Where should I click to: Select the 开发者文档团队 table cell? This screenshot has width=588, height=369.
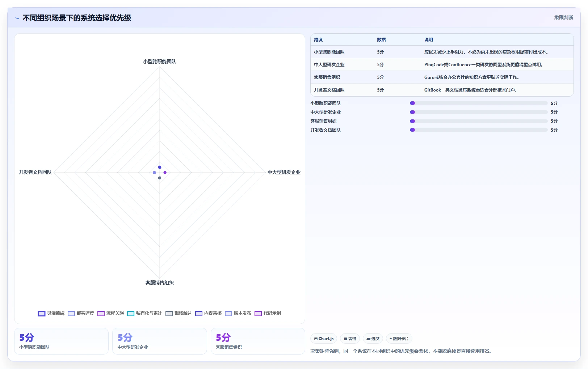click(329, 90)
